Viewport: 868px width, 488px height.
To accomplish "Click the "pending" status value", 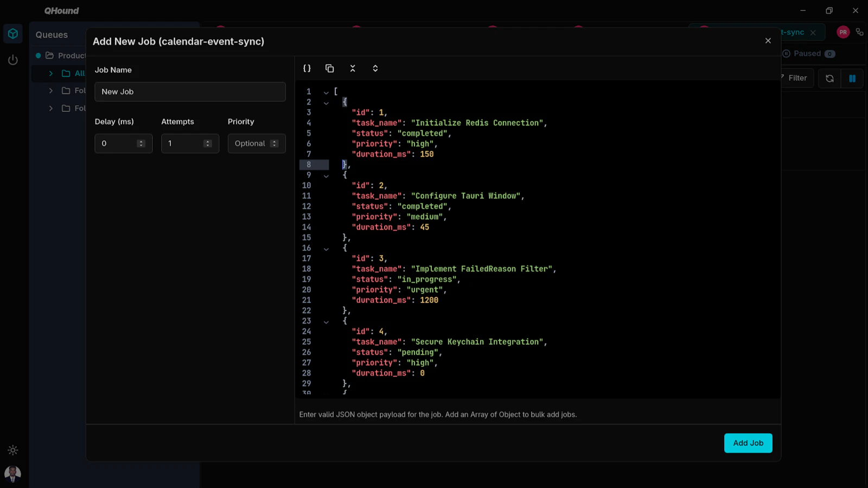I will (418, 352).
